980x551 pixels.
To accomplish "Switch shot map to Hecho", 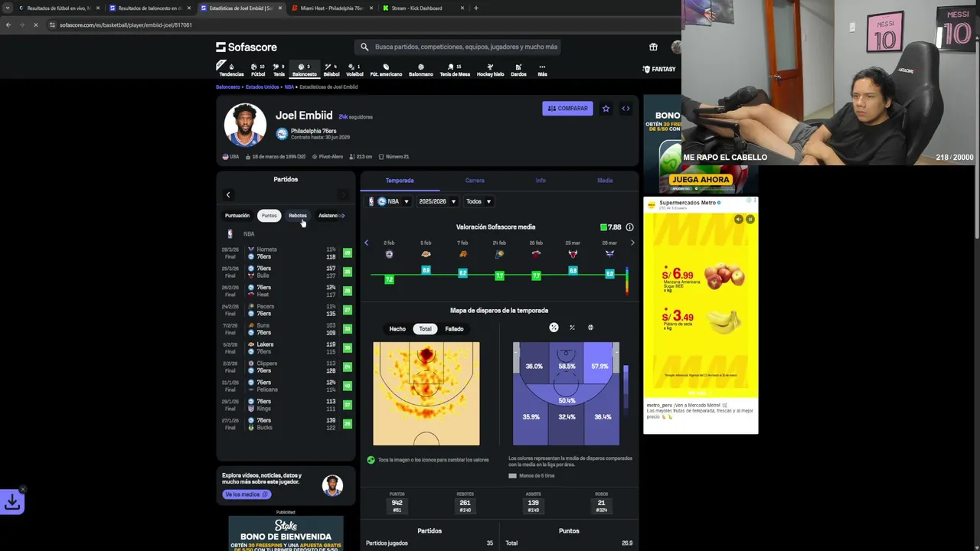I will coord(397,329).
